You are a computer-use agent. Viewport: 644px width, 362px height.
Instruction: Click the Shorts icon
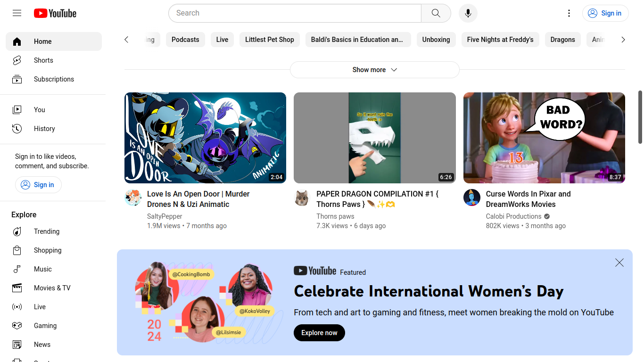tap(17, 60)
